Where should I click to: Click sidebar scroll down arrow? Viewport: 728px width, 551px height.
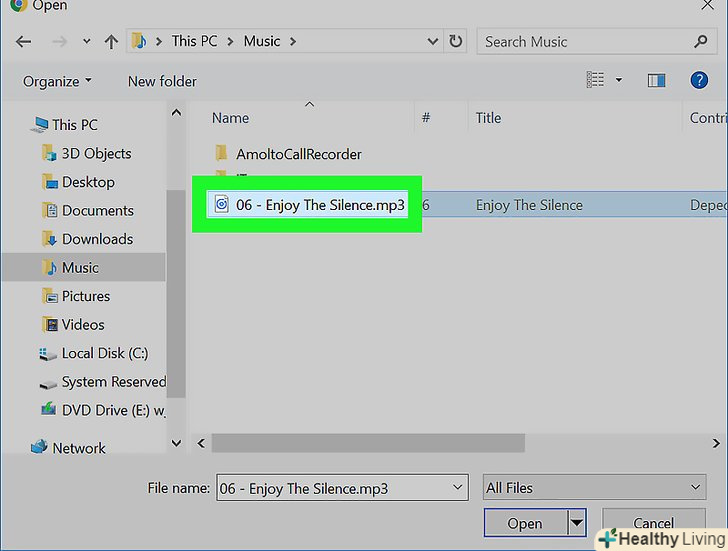(176, 443)
